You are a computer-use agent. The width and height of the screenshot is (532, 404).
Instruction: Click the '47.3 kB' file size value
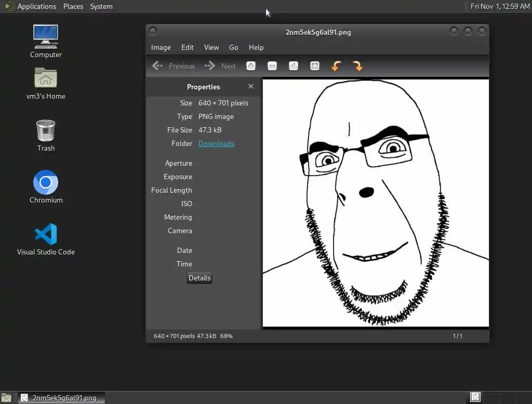[210, 130]
